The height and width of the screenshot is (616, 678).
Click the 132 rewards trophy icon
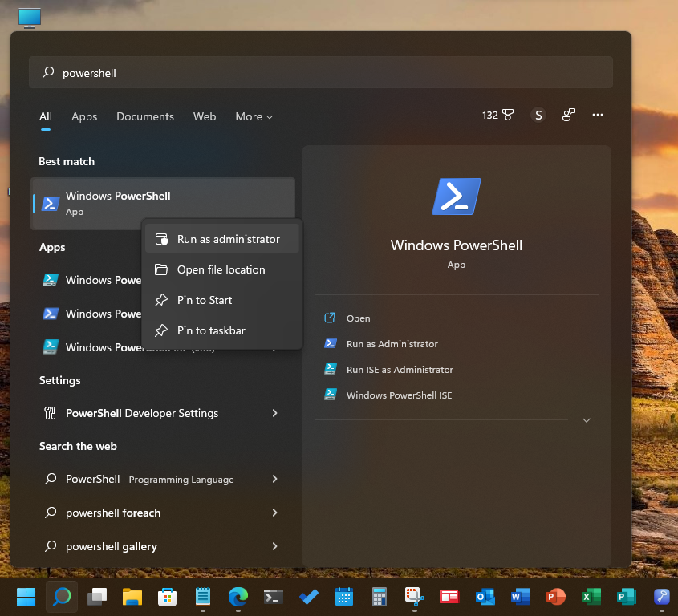tap(497, 115)
